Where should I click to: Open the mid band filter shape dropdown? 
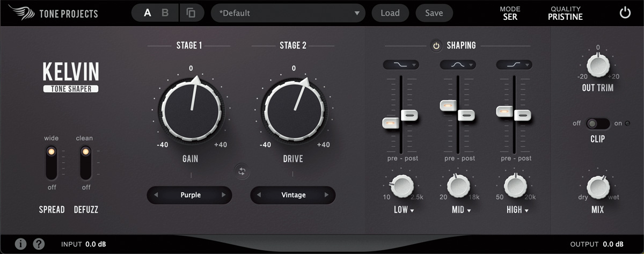coord(458,64)
